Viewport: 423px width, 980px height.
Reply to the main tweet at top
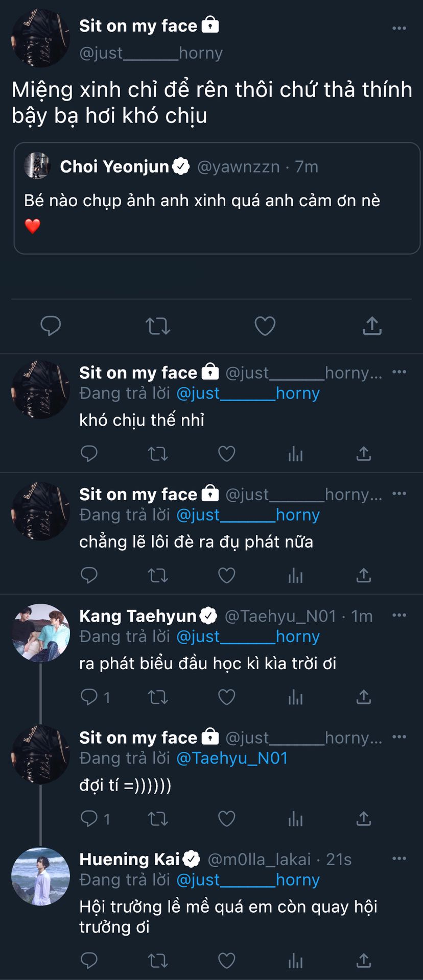point(51,326)
